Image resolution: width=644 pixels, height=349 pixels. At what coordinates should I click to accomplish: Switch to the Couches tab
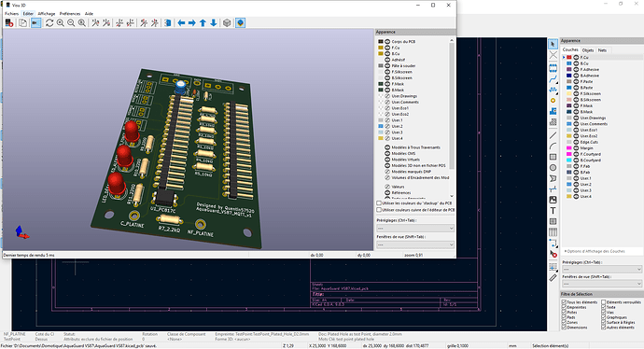point(570,49)
